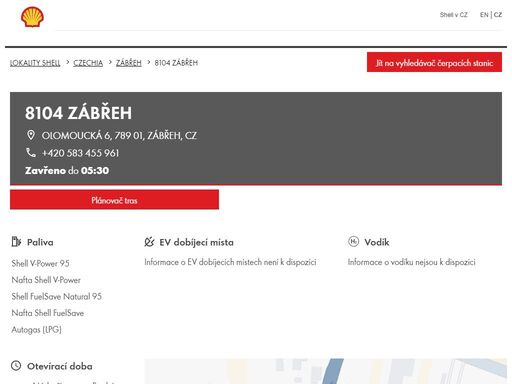512x384 pixels.
Task: Select Nafta Shell FuelSave entry
Action: click(x=48, y=313)
